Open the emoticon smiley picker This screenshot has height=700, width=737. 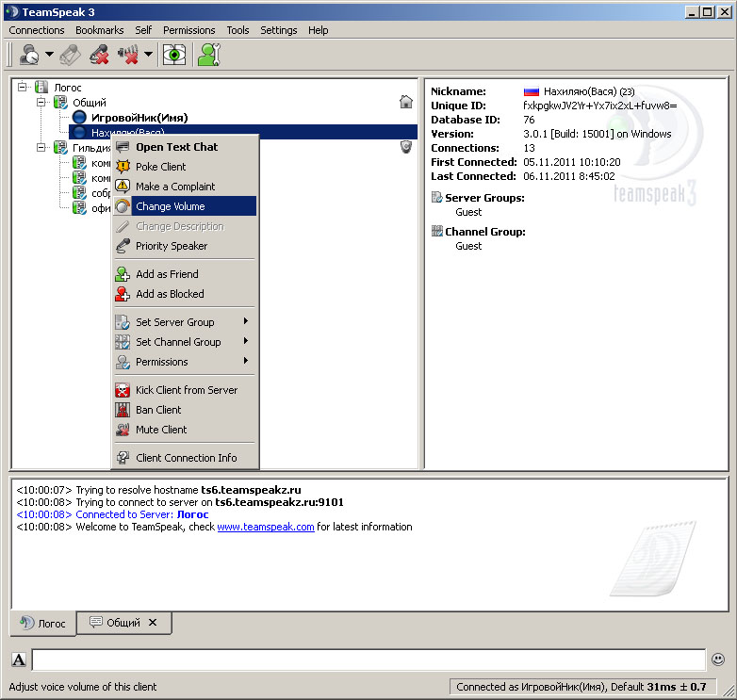(718, 659)
